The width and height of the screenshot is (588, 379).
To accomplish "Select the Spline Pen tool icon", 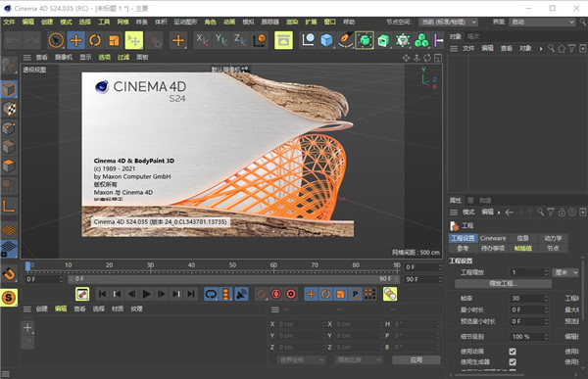I will pos(345,40).
